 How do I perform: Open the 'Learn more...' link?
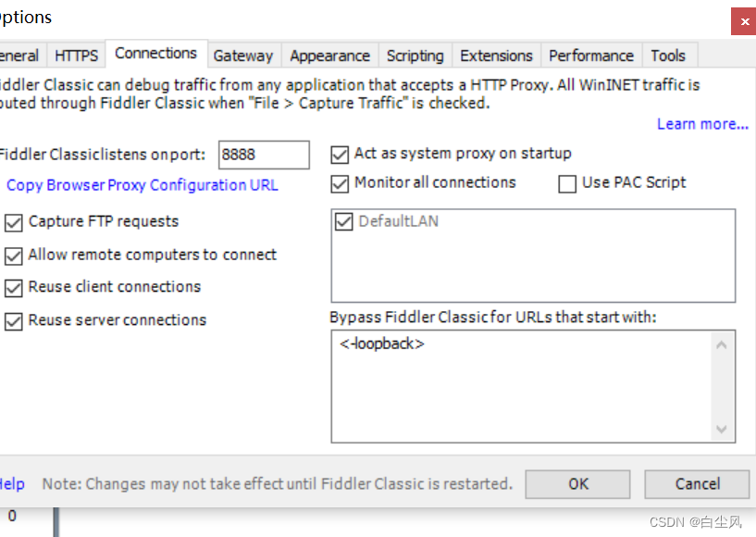point(701,123)
